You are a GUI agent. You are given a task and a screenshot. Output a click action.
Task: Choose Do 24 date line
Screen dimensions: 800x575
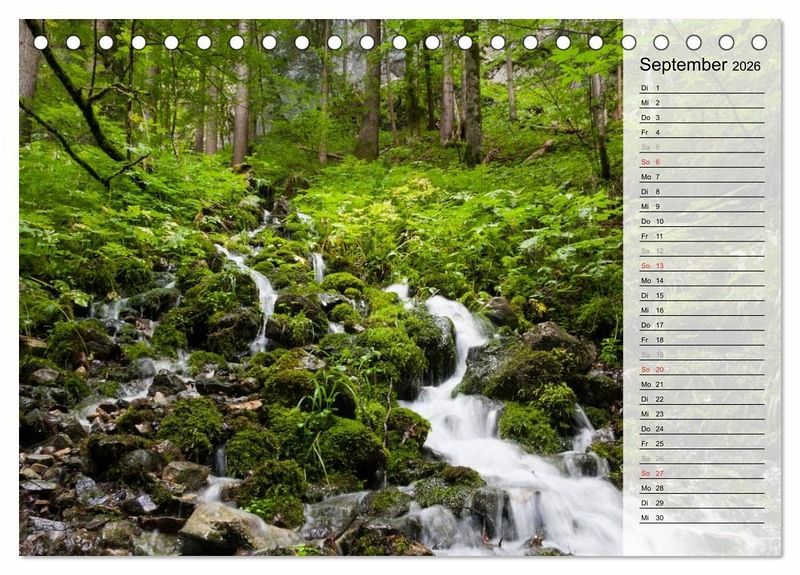tap(701, 429)
